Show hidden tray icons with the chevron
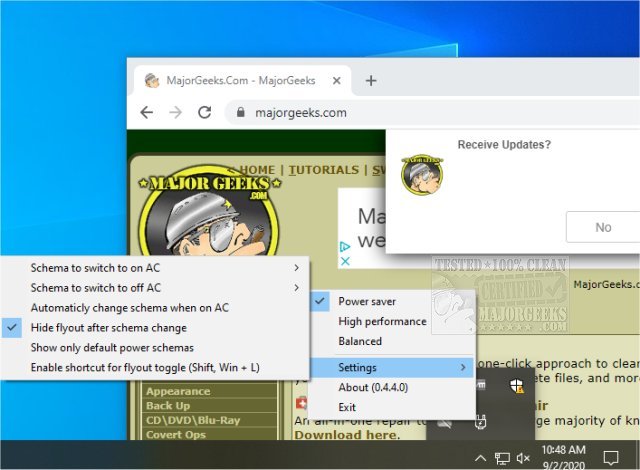The height and width of the screenshot is (470, 640). tap(480, 459)
